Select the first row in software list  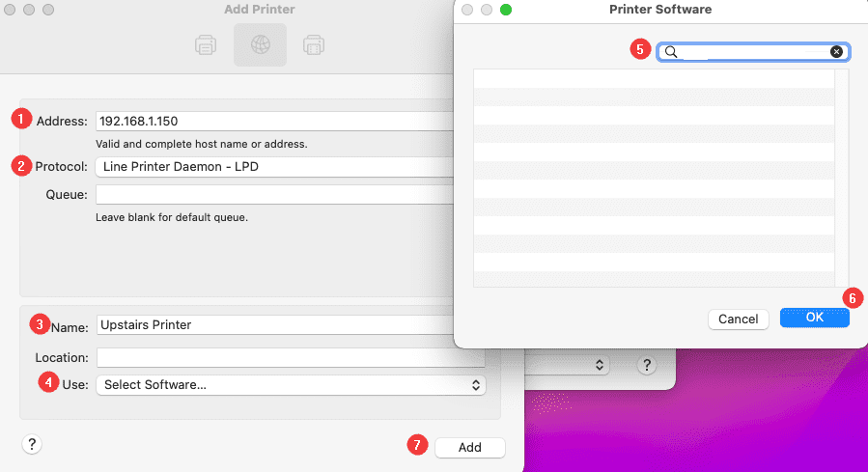(x=654, y=78)
